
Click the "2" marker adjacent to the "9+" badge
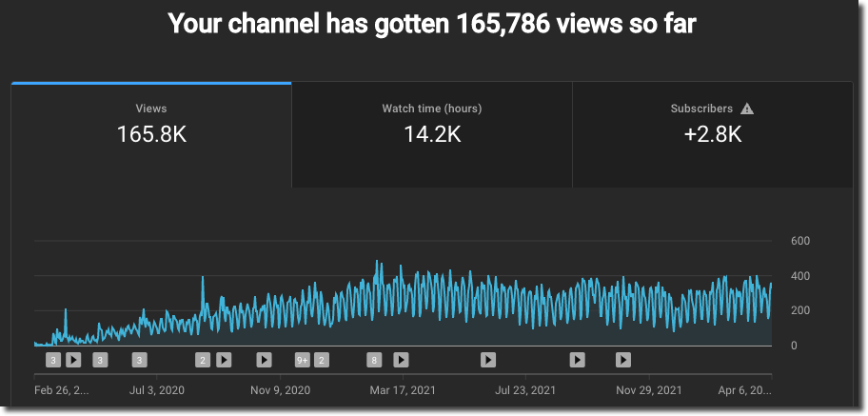pyautogui.click(x=322, y=360)
